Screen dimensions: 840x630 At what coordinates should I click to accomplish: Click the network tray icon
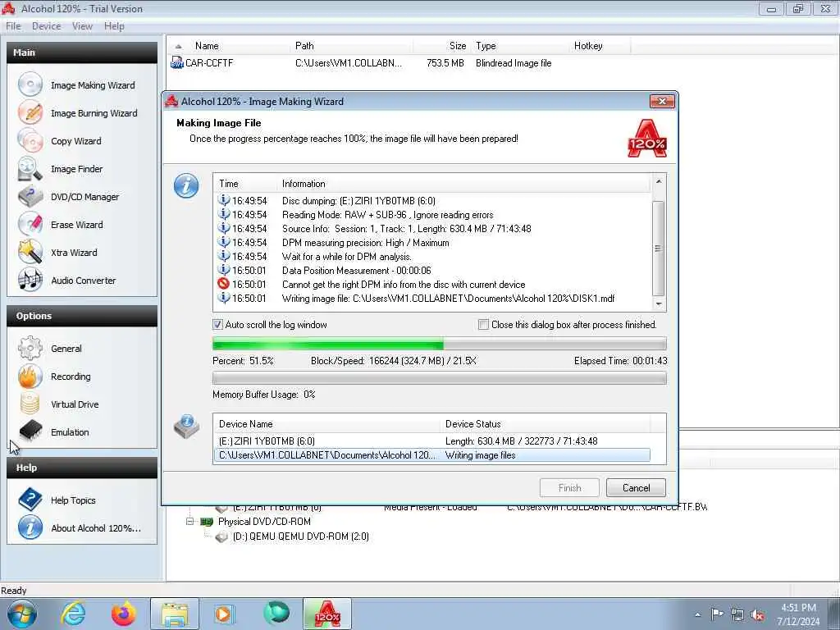pyautogui.click(x=737, y=615)
